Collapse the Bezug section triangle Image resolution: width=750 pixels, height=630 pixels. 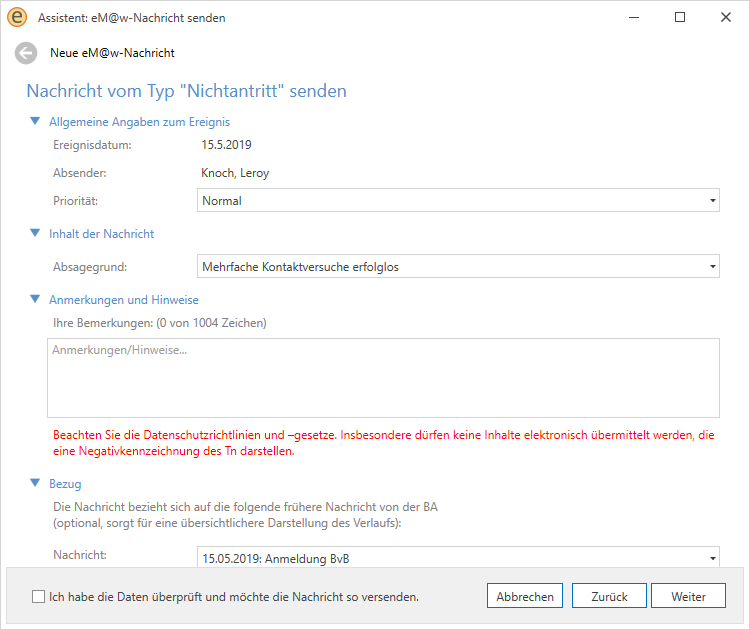pos(35,484)
